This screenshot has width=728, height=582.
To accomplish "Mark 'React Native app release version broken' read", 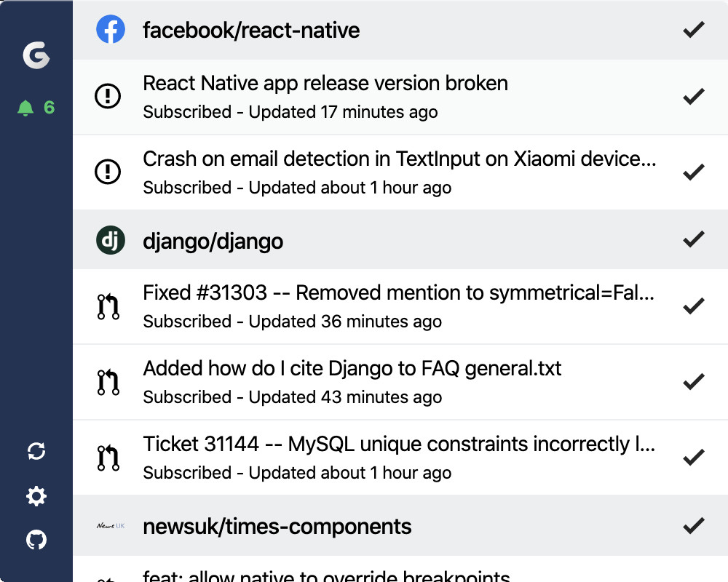I will coord(694,97).
